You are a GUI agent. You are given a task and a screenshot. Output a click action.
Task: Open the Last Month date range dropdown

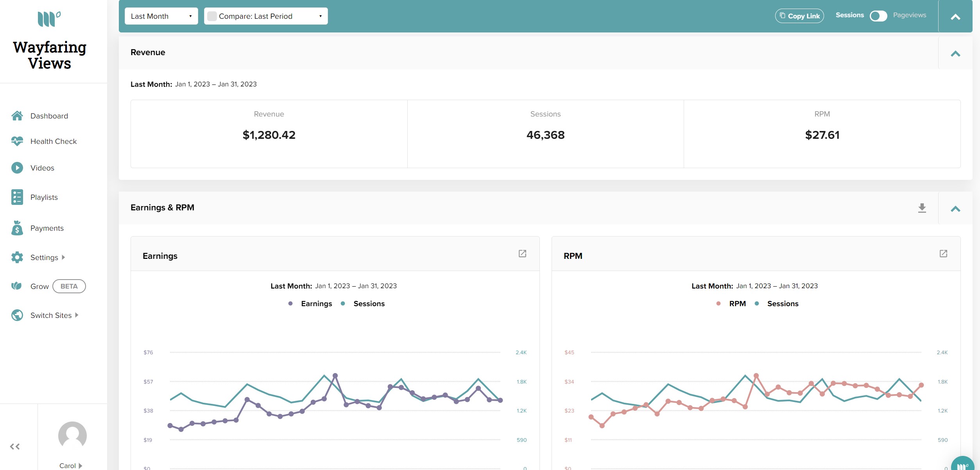[x=161, y=16]
